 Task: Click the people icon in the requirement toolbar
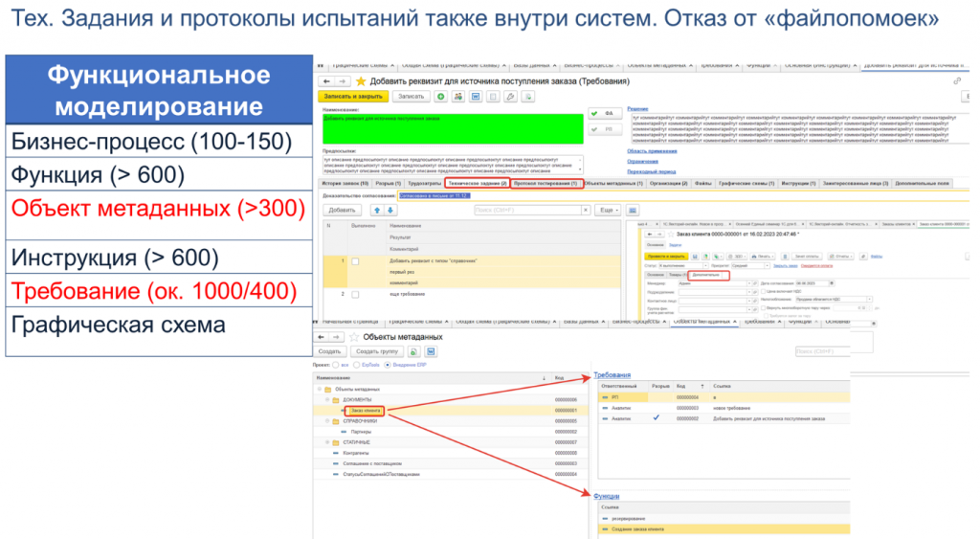coord(458,97)
